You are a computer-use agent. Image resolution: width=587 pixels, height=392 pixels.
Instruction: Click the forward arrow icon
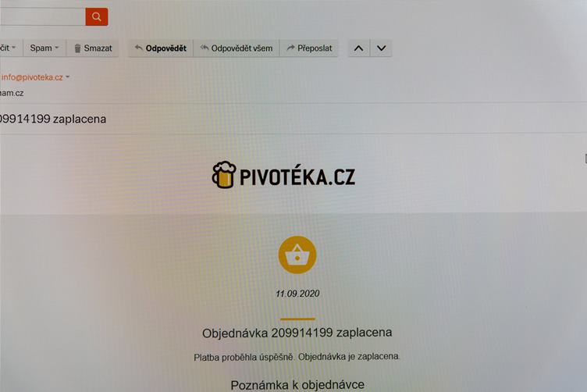[x=290, y=48]
